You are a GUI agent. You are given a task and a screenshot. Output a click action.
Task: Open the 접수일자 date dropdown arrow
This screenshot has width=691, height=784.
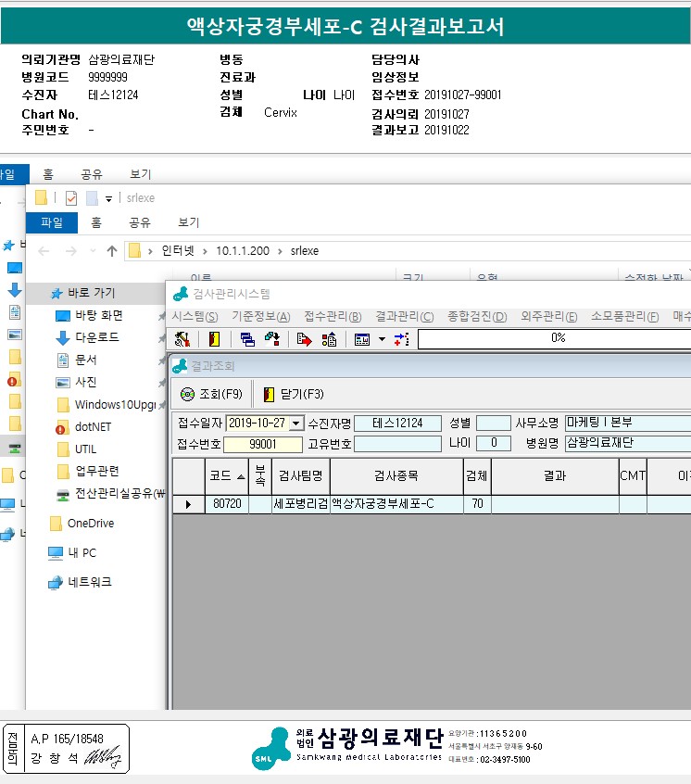point(296,424)
